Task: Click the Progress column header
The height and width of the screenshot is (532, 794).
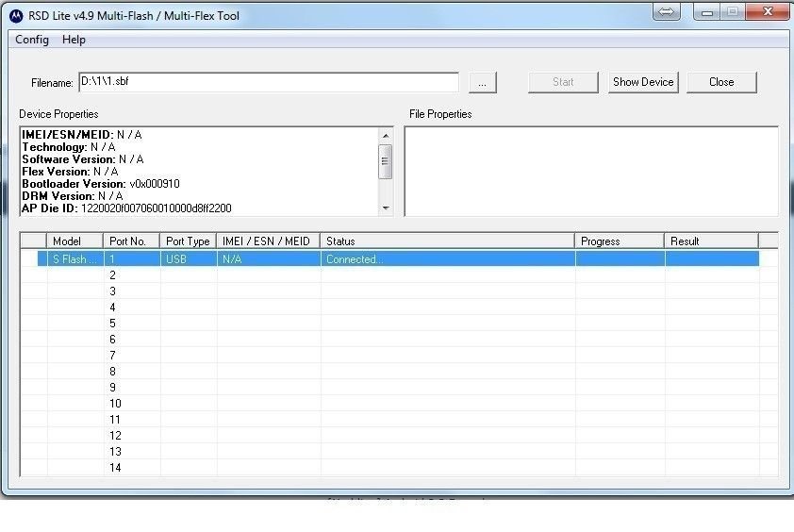Action: point(620,241)
